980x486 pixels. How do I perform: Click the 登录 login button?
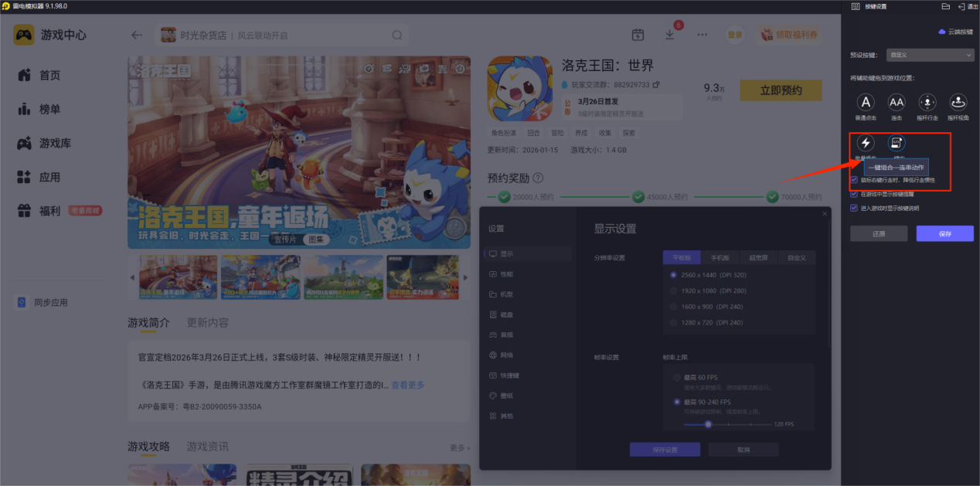pos(735,35)
